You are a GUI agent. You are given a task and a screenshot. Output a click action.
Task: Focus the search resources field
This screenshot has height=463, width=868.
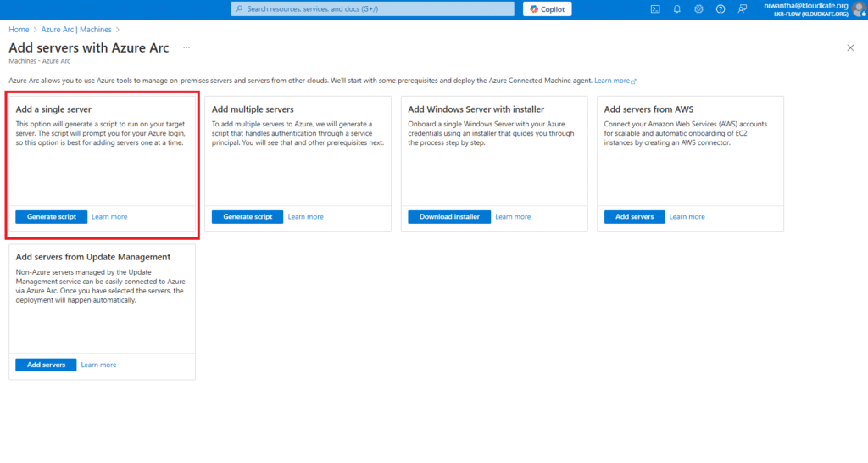[x=373, y=9]
